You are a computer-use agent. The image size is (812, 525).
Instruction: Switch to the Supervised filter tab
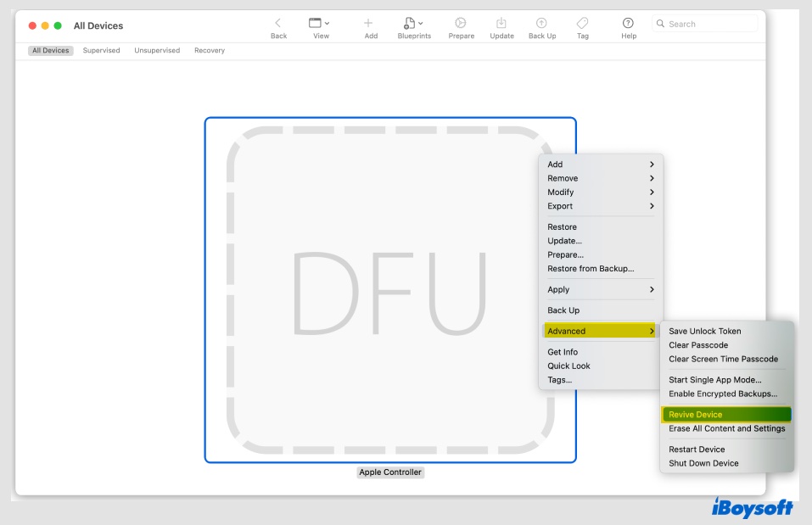pyautogui.click(x=101, y=51)
